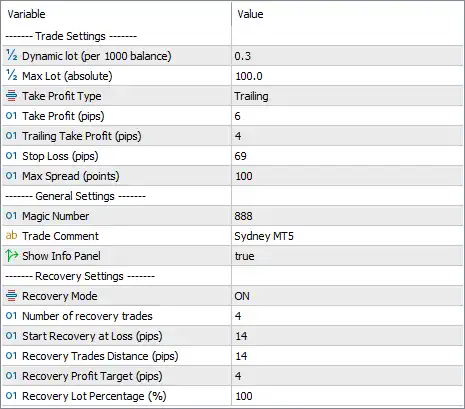Click the green arrow icon beside Show Info Panel

pos(12,256)
